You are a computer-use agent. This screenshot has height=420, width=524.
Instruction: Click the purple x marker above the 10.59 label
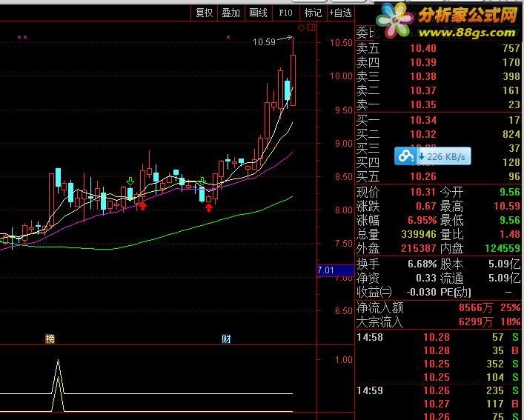(228, 37)
